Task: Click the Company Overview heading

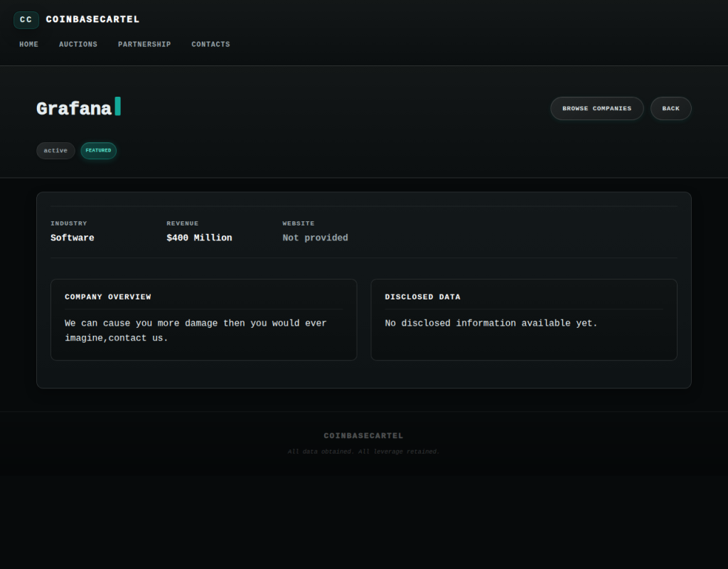Action: [x=108, y=297]
